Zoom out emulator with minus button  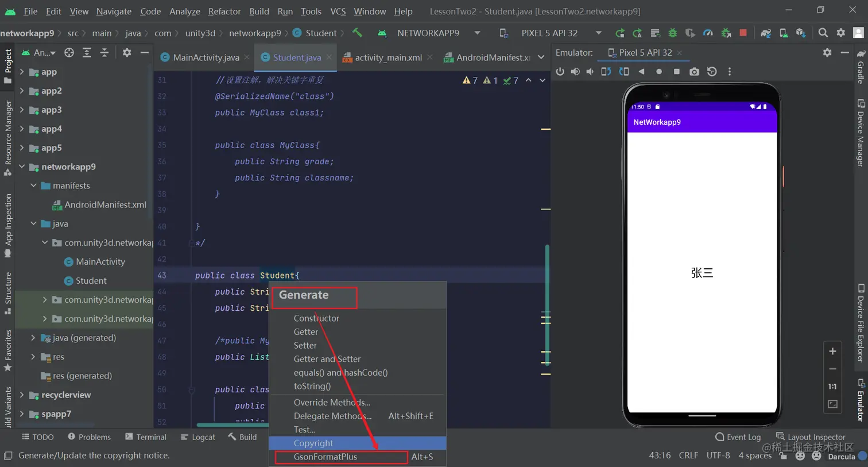click(832, 369)
